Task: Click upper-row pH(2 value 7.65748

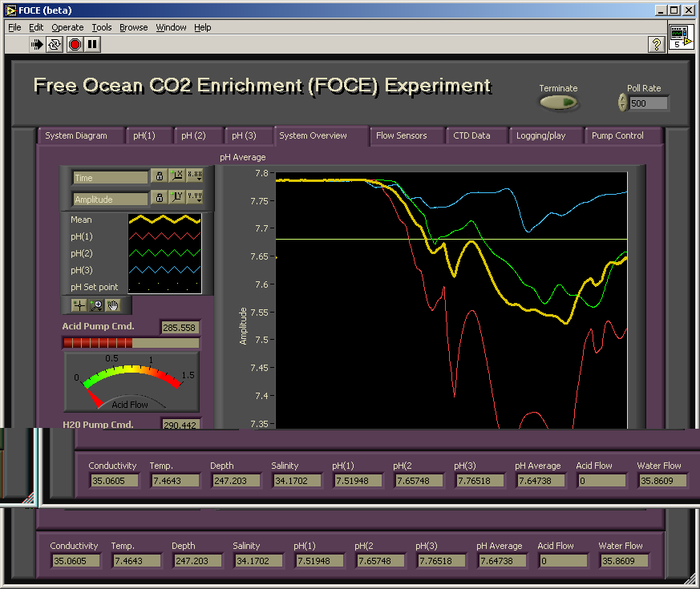Action: click(x=419, y=481)
